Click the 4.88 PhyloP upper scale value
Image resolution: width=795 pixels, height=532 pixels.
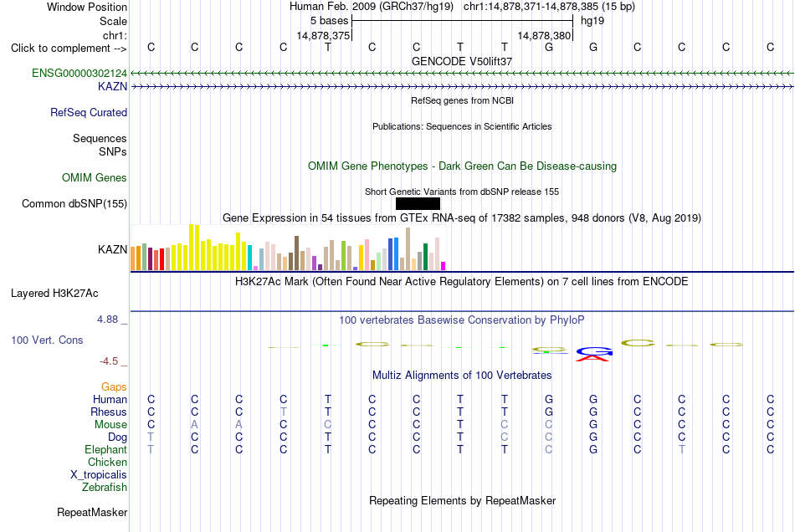[107, 320]
